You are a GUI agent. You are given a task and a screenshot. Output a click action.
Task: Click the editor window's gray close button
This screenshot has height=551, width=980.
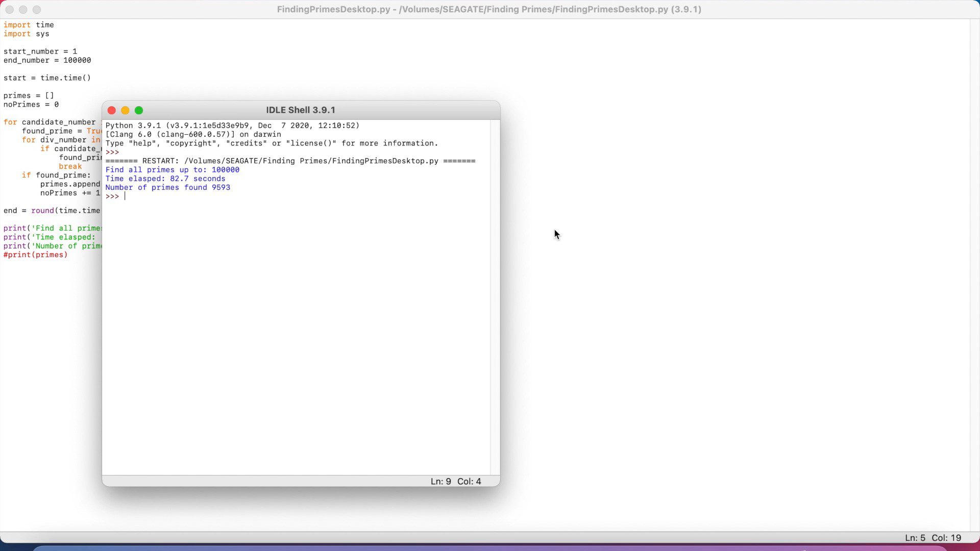click(10, 10)
